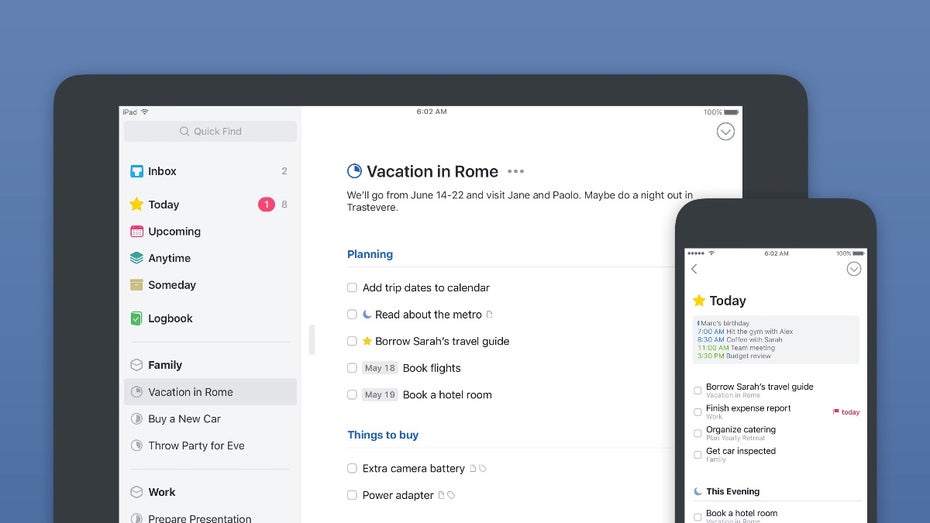Open the Throw Party for Eve project
930x523 pixels.
pyautogui.click(x=211, y=445)
